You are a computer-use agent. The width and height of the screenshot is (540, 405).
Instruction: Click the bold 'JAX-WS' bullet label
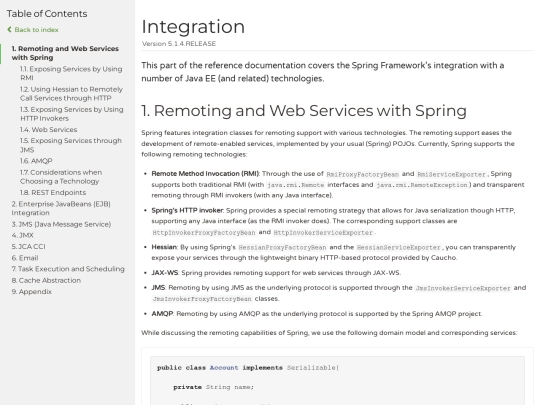click(165, 273)
